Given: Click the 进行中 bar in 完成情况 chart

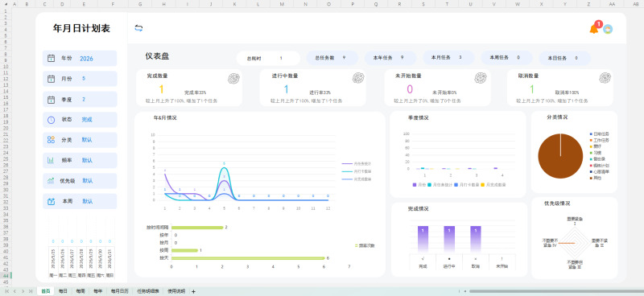Looking at the screenshot, I should 449,240.
